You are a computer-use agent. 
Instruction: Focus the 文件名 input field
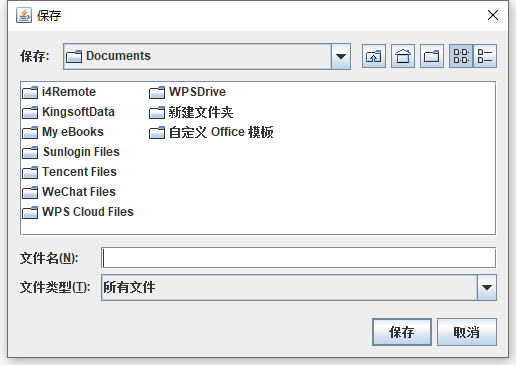coord(298,258)
